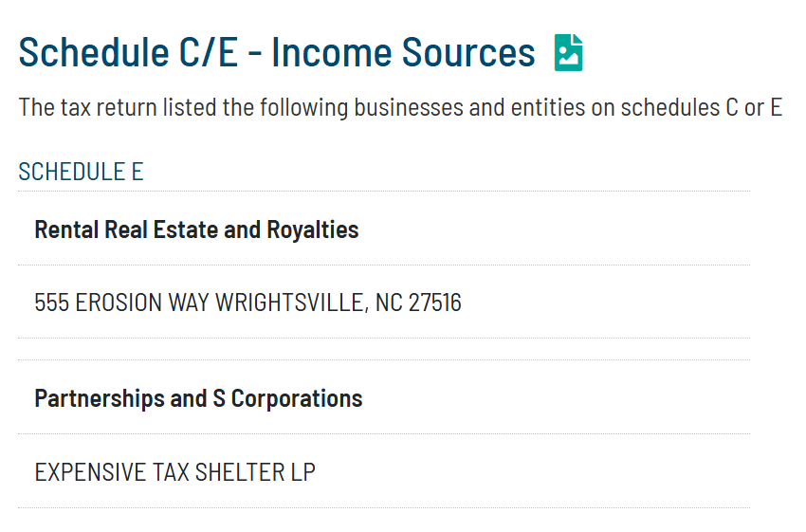Click "businesses and entities" in the description
806x532 pixels.
click(x=455, y=107)
